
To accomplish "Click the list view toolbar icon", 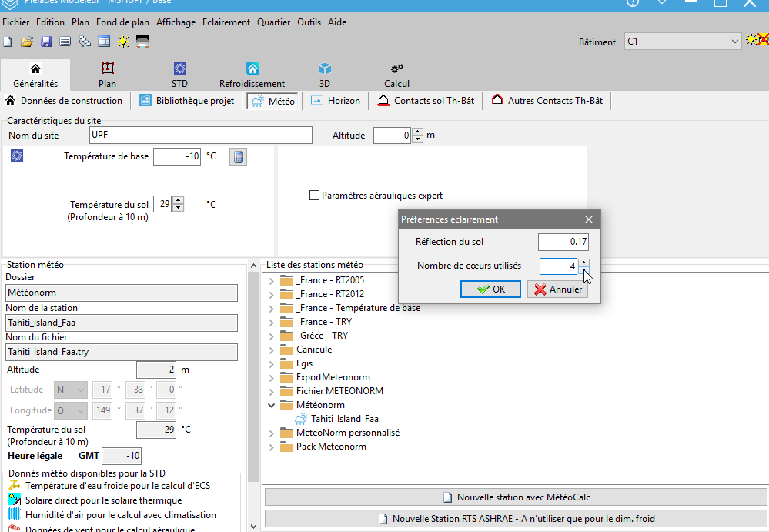I will [x=65, y=42].
